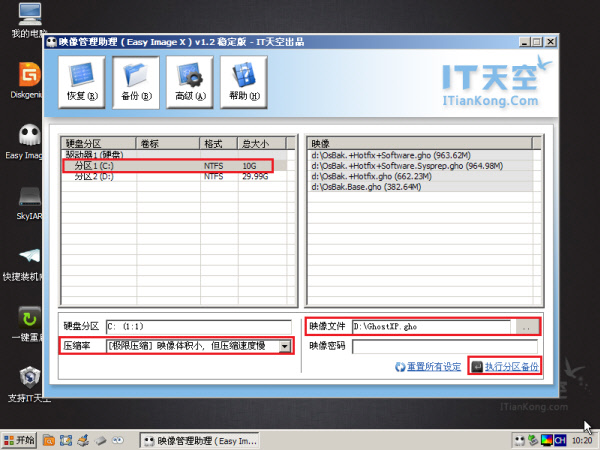Select the 备份 (B) backup tool
Image resolution: width=600 pixels, height=450 pixels.
pyautogui.click(x=136, y=82)
